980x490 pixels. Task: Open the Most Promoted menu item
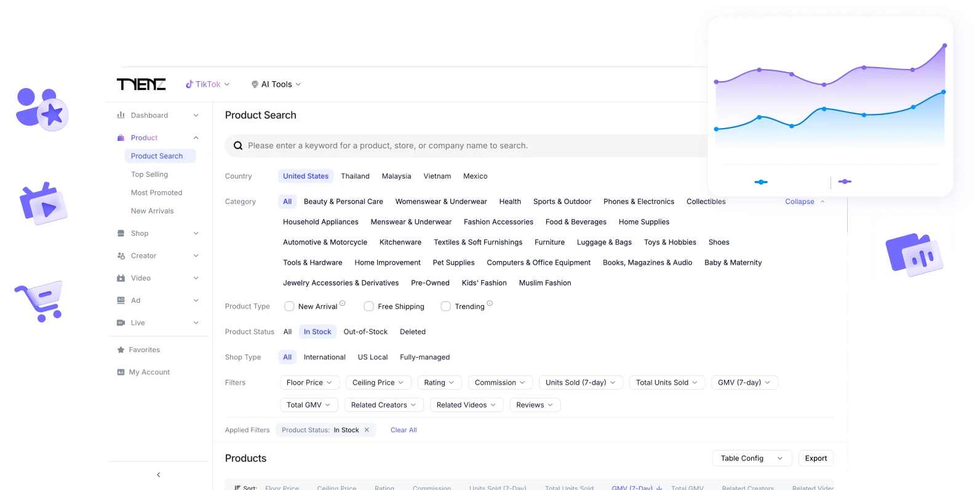click(157, 193)
